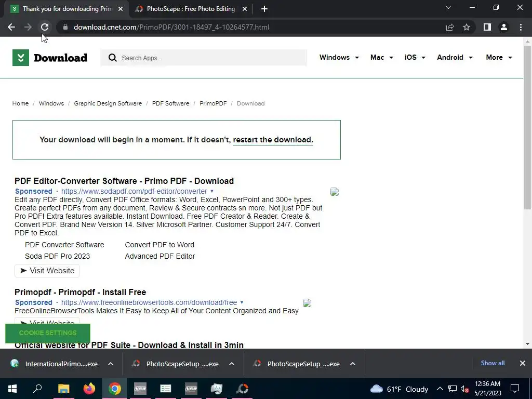532x399 pixels.
Task: Open tab search chevron in title bar
Action: (x=448, y=7)
